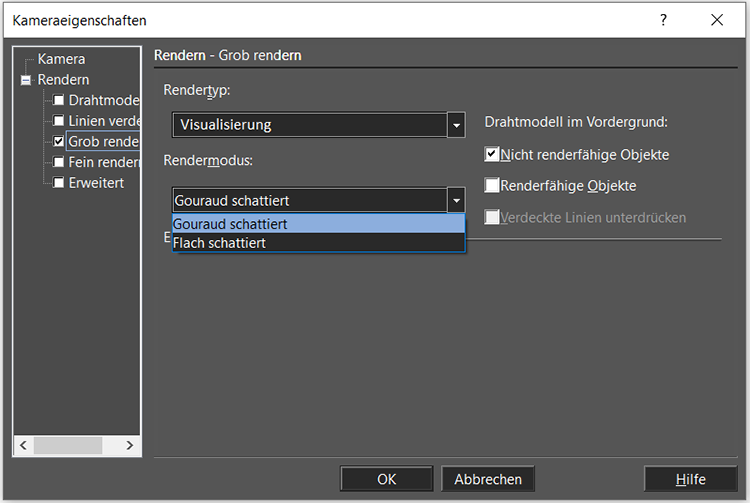Select the Rendern tree item label

pos(63,79)
